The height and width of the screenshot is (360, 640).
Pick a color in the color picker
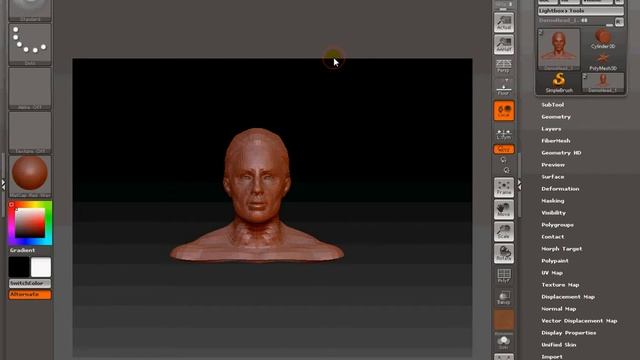[30, 223]
